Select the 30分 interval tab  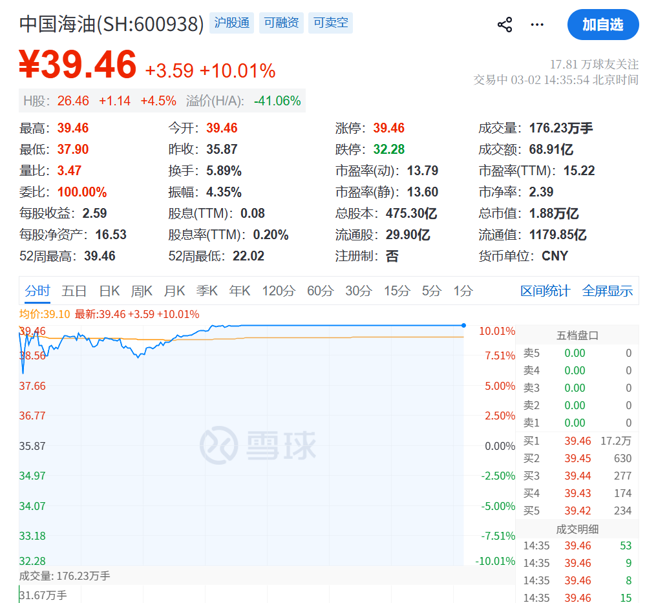(x=359, y=291)
